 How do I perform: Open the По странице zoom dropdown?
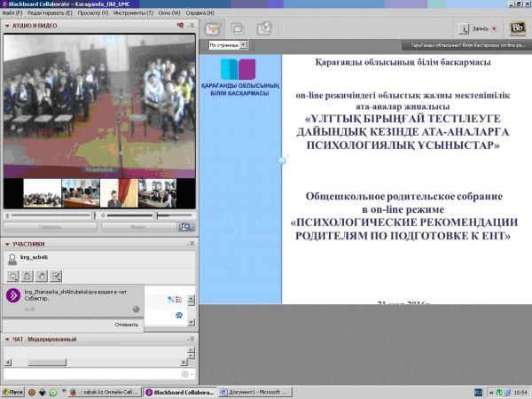228,44
